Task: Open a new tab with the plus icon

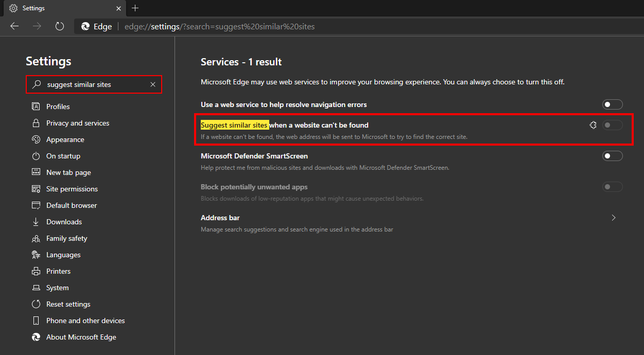Action: pyautogui.click(x=135, y=8)
